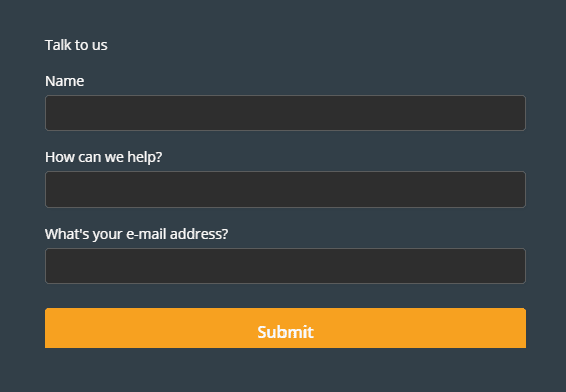This screenshot has height=392, width=566.
Task: Select the field under 'What's your e-mail address?'
Action: point(285,266)
